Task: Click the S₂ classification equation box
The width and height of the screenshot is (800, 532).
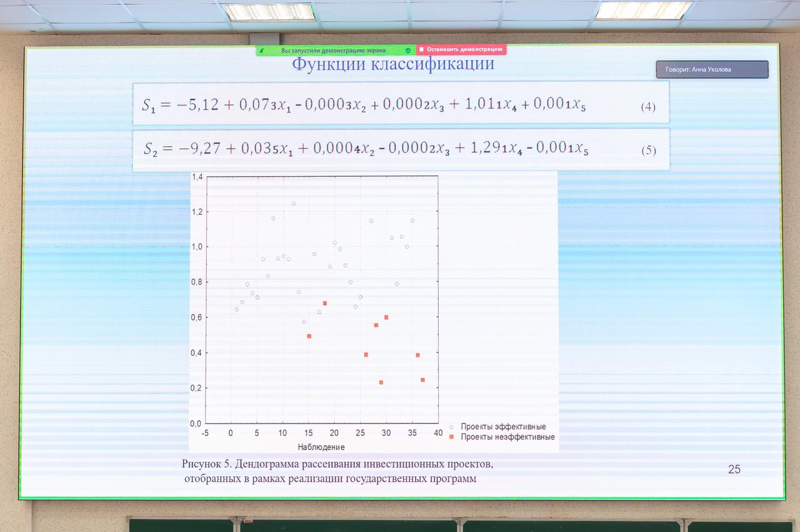Action: pyautogui.click(x=400, y=149)
